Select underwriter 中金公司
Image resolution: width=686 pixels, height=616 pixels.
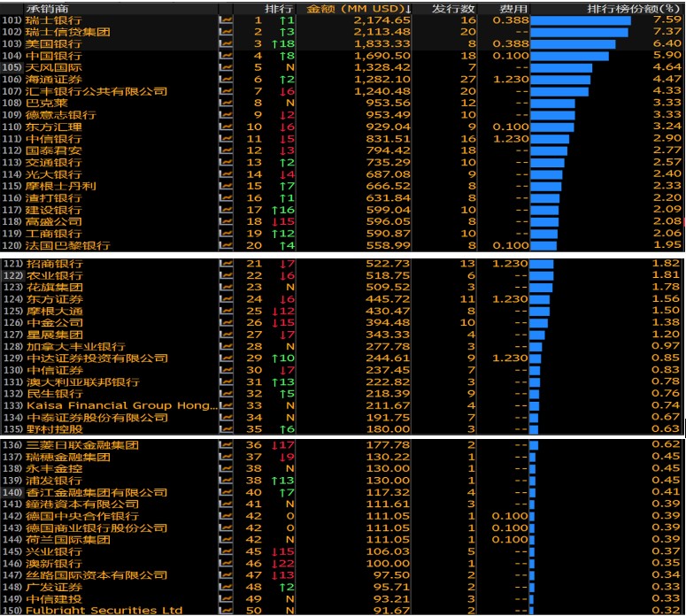tap(54, 323)
